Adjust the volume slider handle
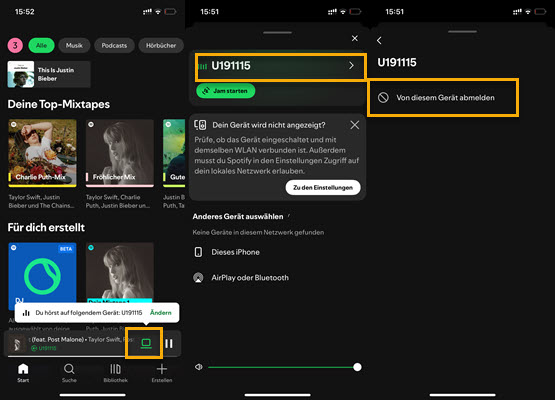The image size is (555, 400). [357, 367]
